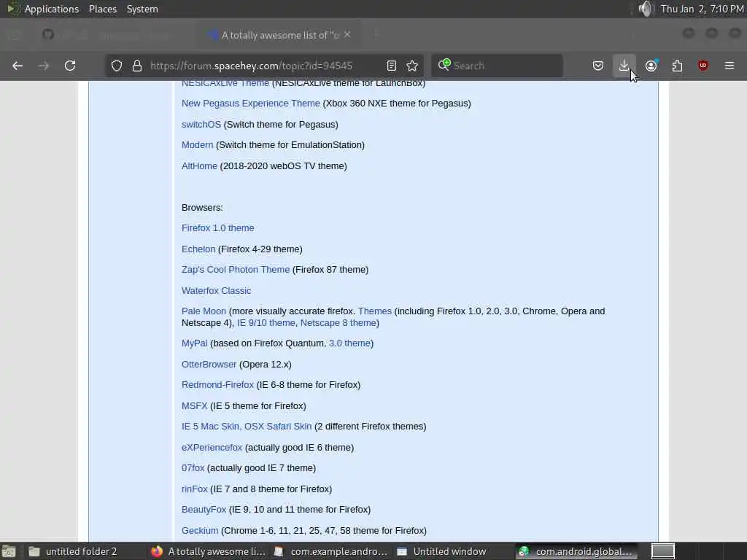Open the Extensions puzzle icon
The image size is (747, 560).
point(678,66)
